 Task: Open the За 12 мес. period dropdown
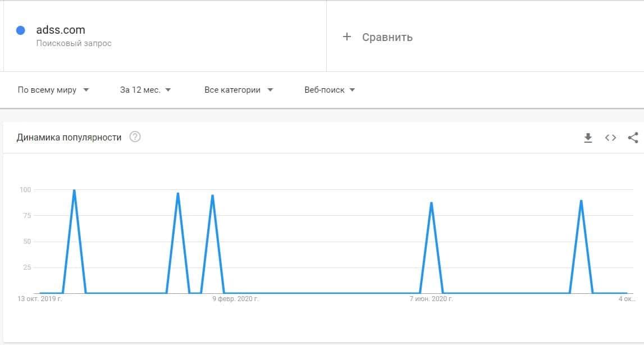(x=145, y=90)
